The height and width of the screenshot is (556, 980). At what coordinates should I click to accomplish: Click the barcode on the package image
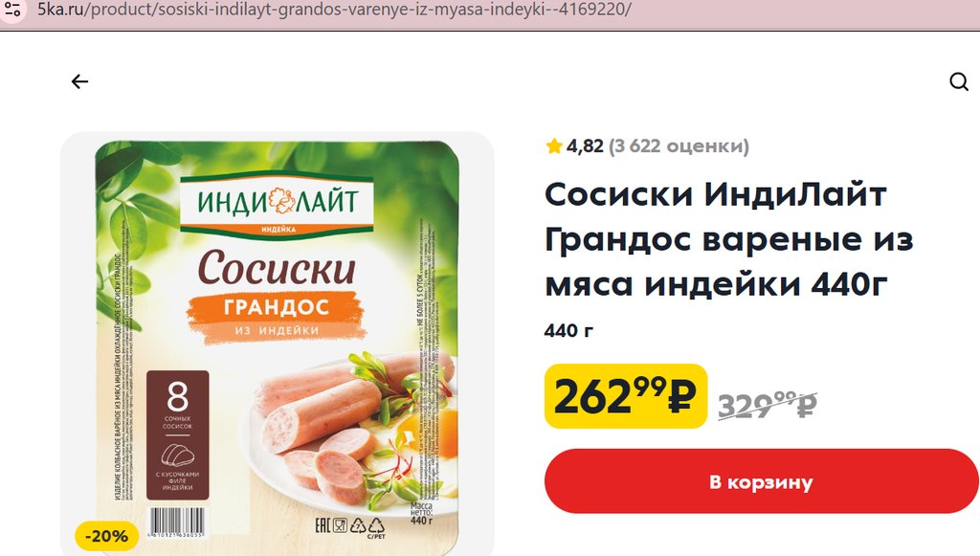click(177, 523)
